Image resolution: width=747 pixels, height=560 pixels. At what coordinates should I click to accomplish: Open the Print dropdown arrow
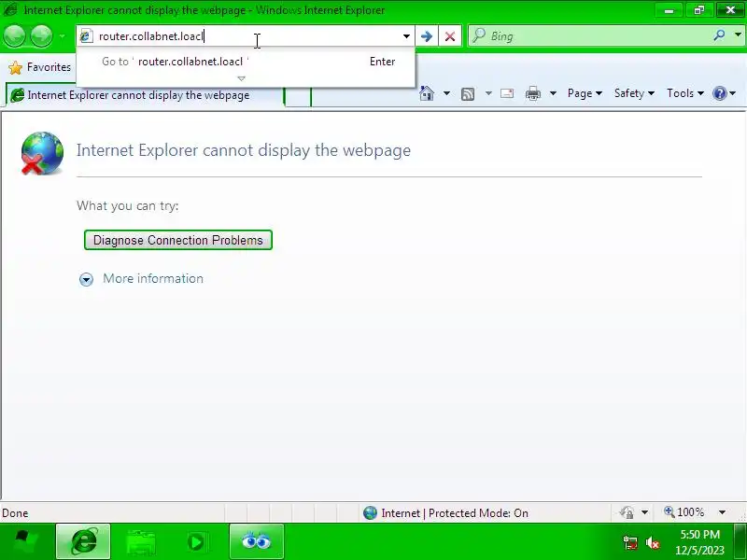click(553, 93)
